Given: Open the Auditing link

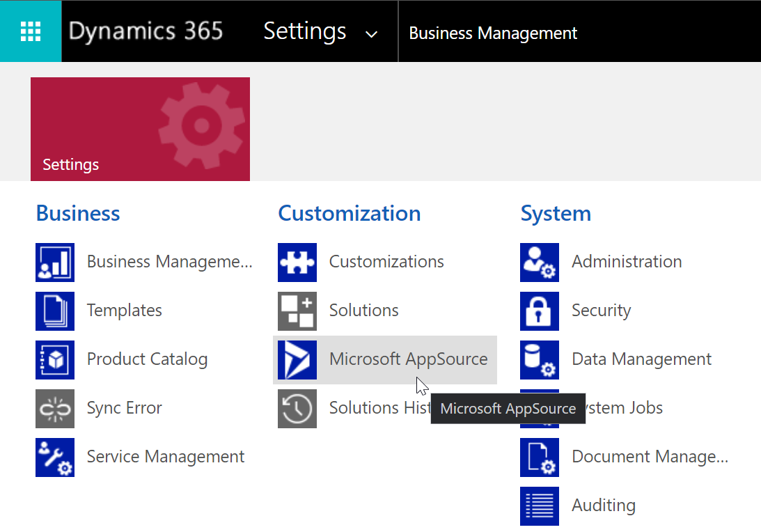Looking at the screenshot, I should coord(603,506).
